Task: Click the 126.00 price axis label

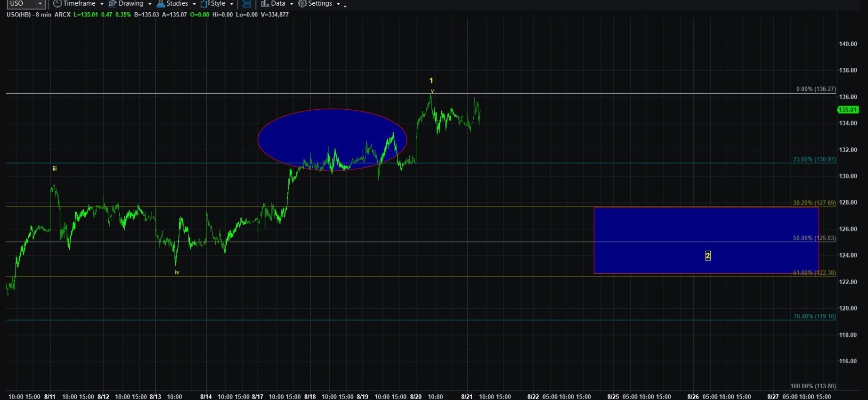Action: coord(848,229)
